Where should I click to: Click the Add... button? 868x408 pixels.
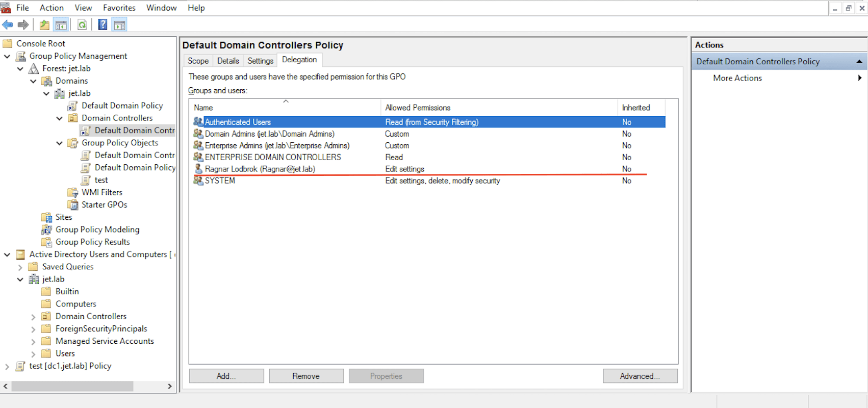coord(226,376)
